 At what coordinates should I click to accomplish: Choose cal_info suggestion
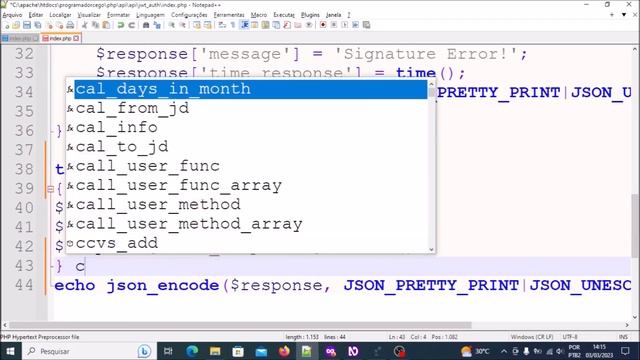pyautogui.click(x=247, y=127)
